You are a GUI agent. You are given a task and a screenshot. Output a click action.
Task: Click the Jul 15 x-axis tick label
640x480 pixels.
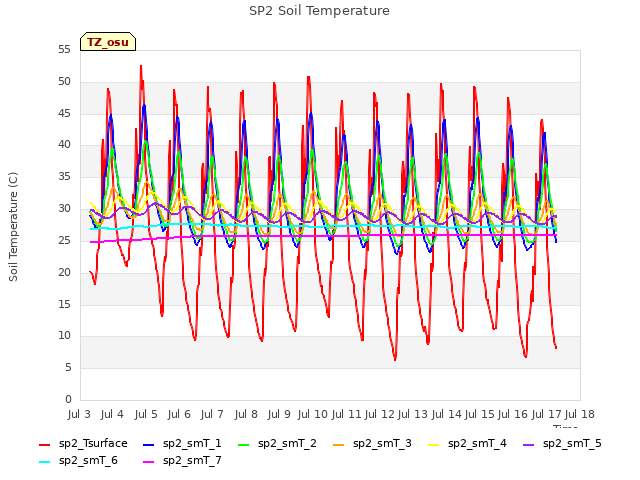click(480, 414)
